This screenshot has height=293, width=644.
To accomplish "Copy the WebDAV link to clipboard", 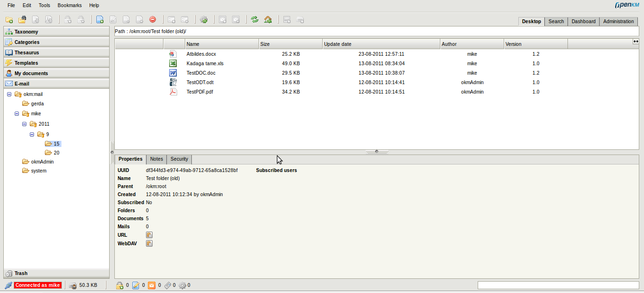I will [149, 243].
